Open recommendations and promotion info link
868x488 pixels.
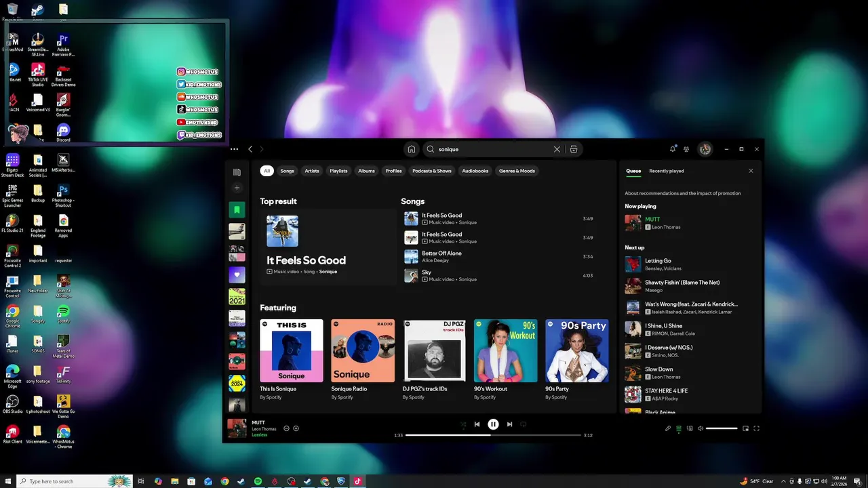coord(683,193)
